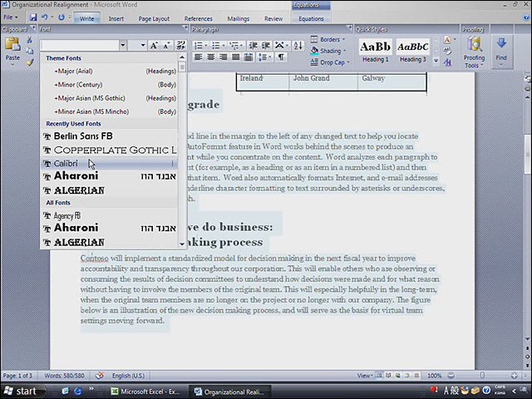This screenshot has width=532, height=399.
Task: Click the Increase Indent icon
Action: click(266, 45)
